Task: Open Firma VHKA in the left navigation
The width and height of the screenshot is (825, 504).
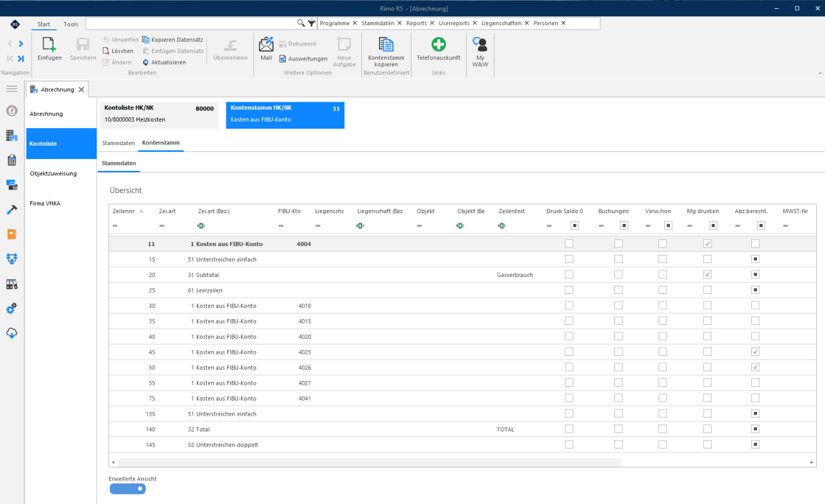Action: (x=61, y=203)
